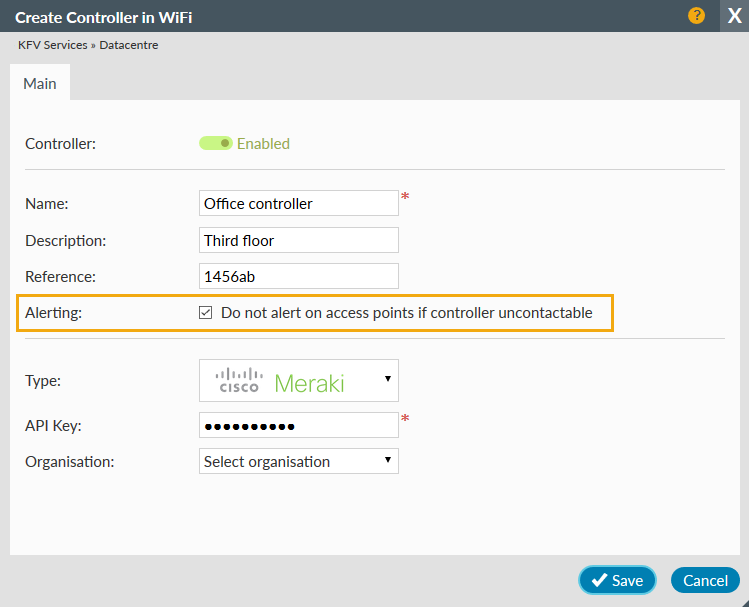Expand the Type dropdown arrow
This screenshot has height=607, width=749.
click(x=388, y=380)
